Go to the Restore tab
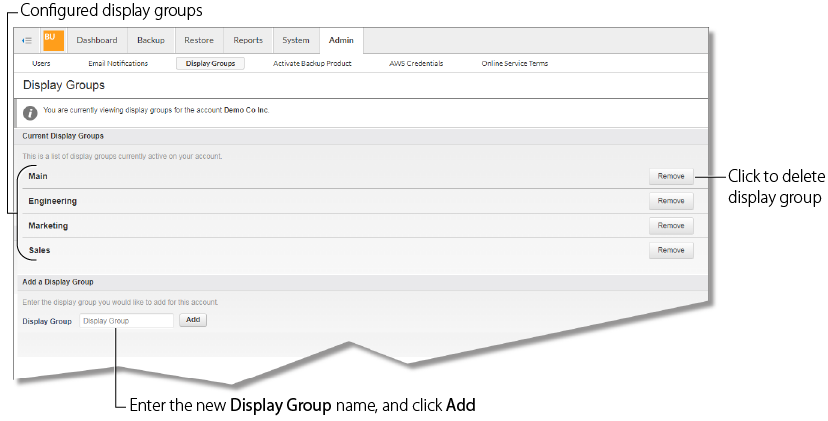828x421 pixels. (200, 41)
